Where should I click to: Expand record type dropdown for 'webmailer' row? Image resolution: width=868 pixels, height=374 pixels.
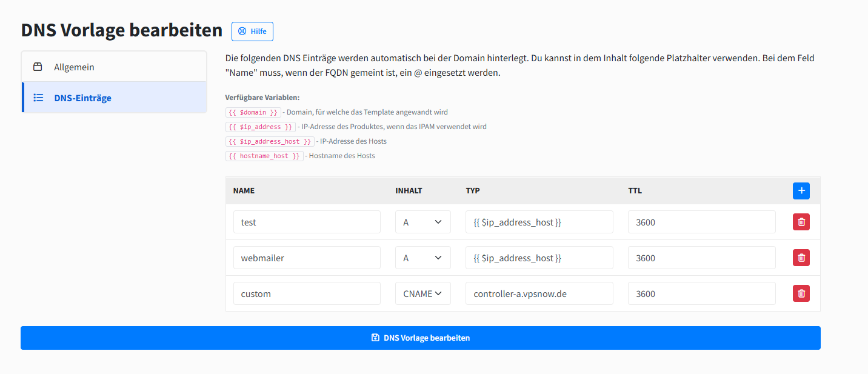pos(422,258)
